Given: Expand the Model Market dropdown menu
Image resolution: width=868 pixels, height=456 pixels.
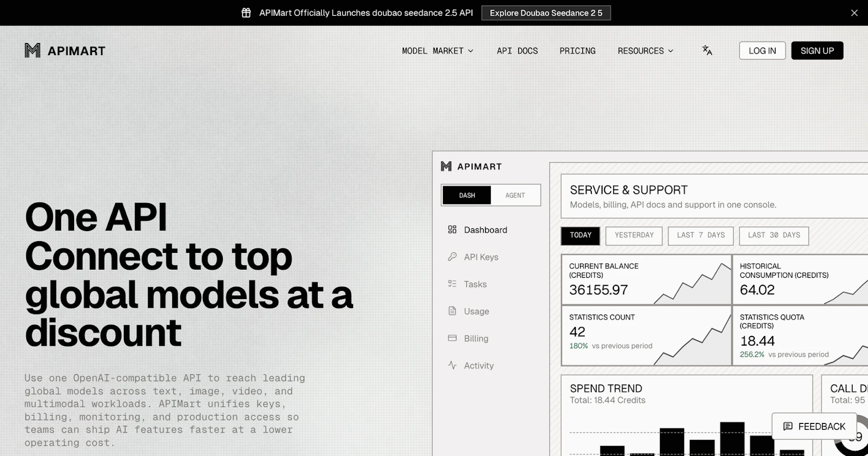Looking at the screenshot, I should pyautogui.click(x=438, y=51).
